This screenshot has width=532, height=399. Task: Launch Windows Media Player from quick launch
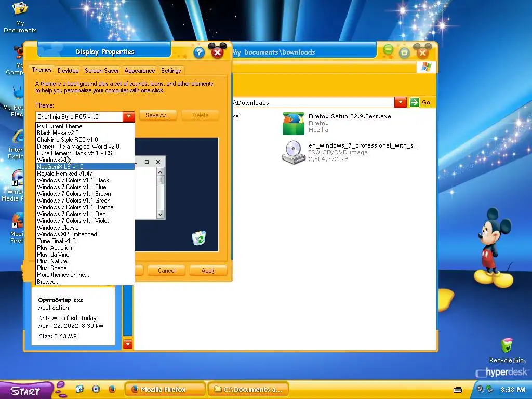96,389
